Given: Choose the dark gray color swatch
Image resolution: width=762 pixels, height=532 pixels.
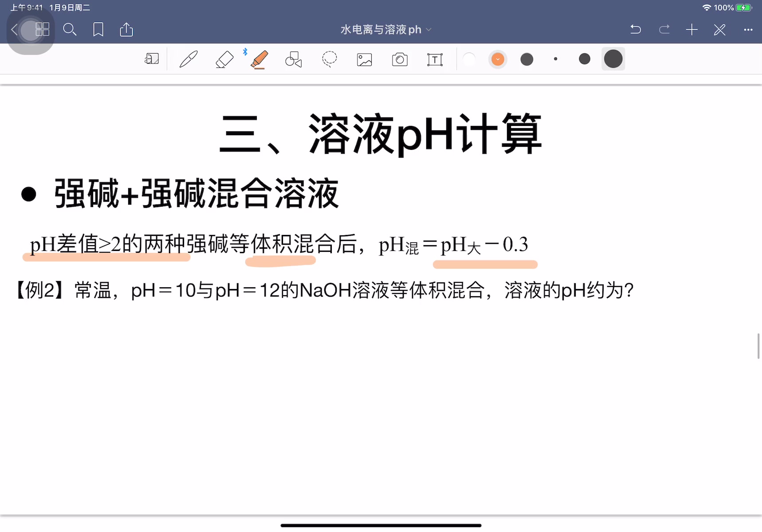Looking at the screenshot, I should 527,59.
